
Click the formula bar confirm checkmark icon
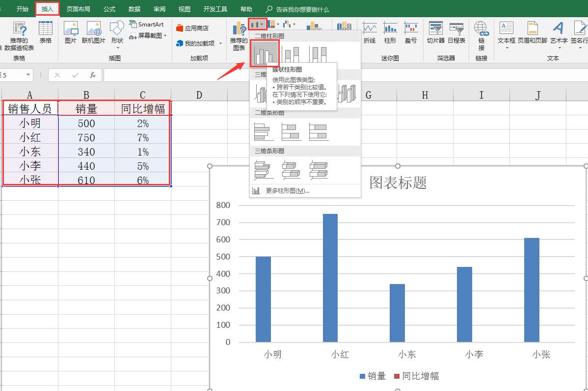[x=75, y=75]
